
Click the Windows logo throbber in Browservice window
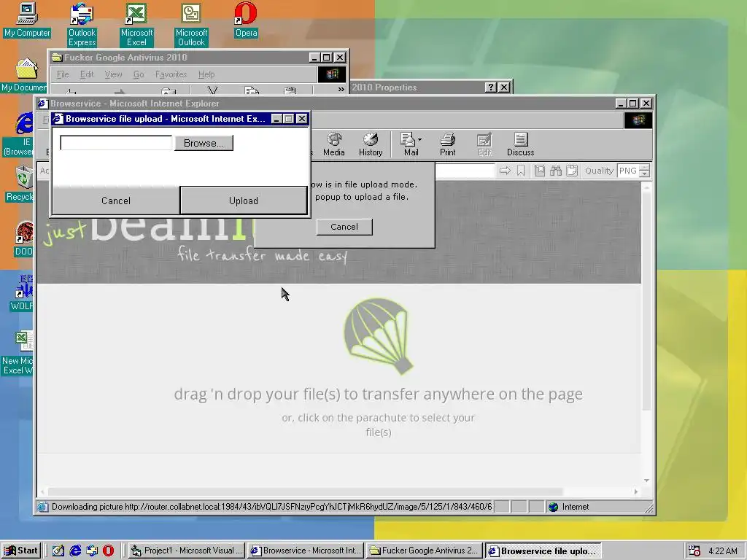click(638, 120)
